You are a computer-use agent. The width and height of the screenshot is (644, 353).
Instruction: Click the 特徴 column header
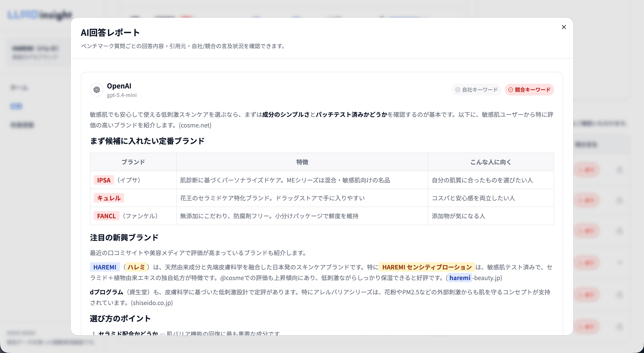[x=302, y=162]
